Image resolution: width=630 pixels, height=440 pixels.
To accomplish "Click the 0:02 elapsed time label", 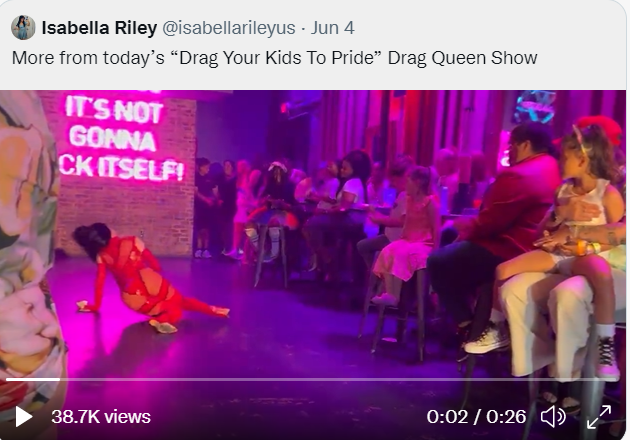I will (447, 417).
